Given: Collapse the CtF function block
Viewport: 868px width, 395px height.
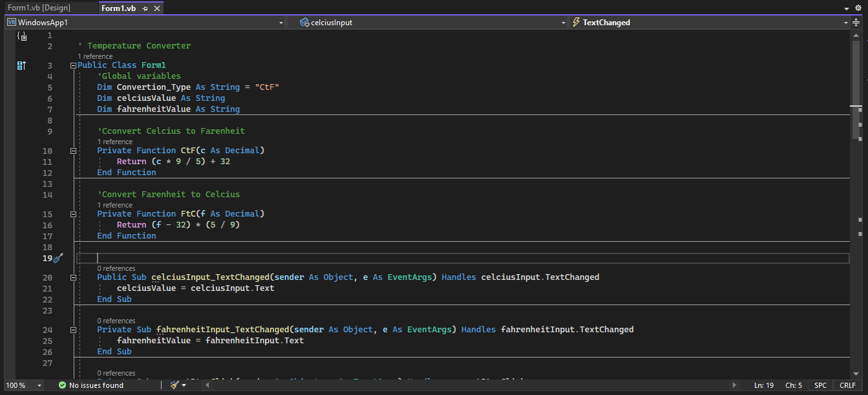Looking at the screenshot, I should (73, 151).
